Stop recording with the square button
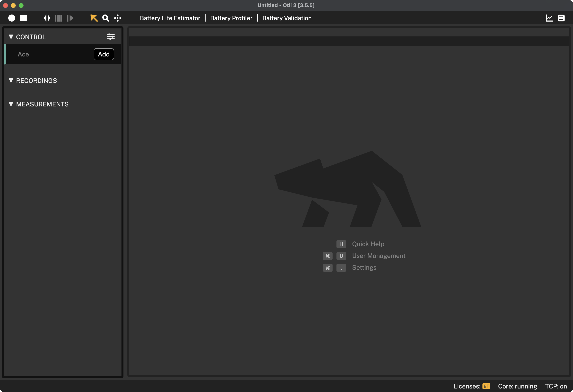This screenshot has width=573, height=392. tap(24, 18)
